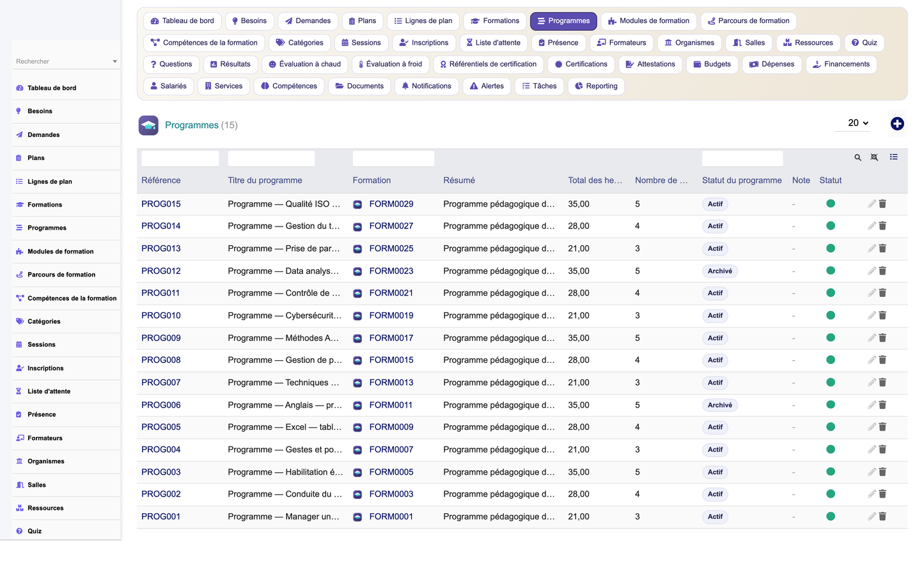The height and width of the screenshot is (572, 924).
Task: Select Besoins in the left sidebar
Action: [x=67, y=111]
